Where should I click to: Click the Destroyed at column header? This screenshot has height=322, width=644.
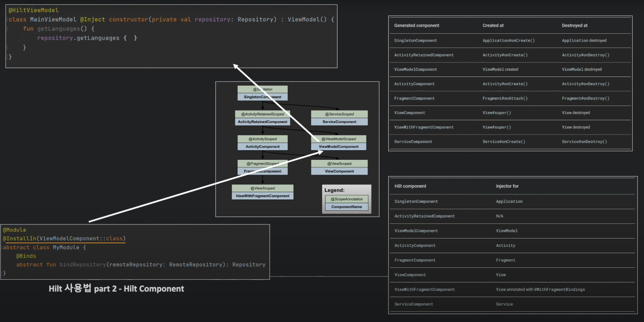[x=574, y=25]
